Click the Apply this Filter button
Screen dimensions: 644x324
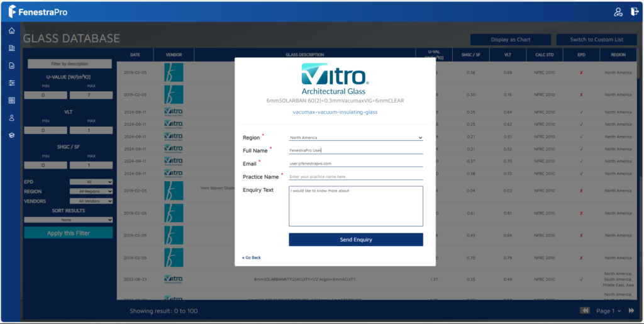68,233
